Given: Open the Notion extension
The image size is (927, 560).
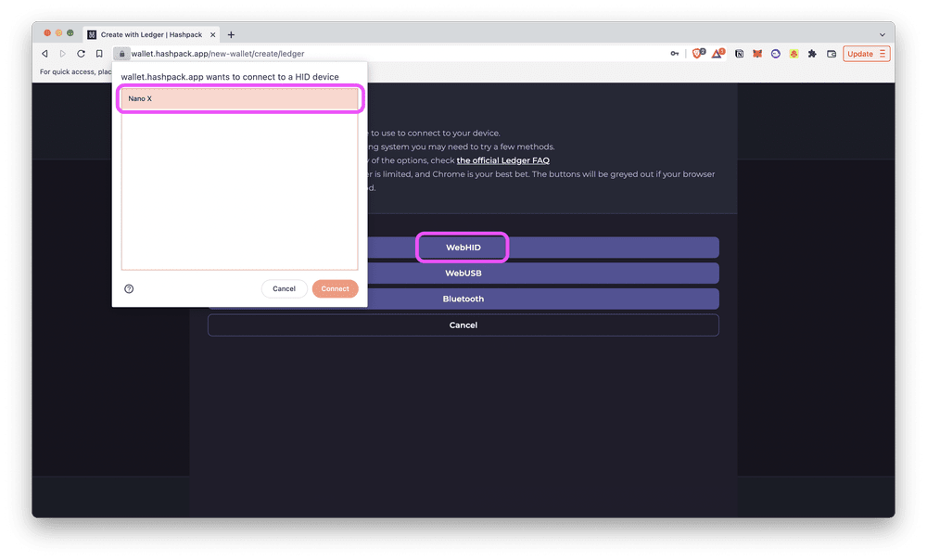Looking at the screenshot, I should coord(740,54).
